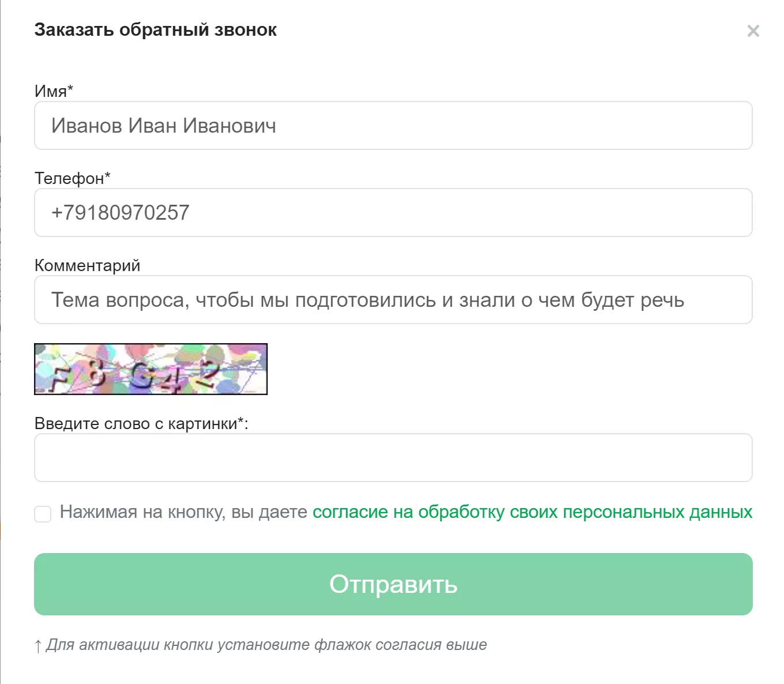Focus the Имя input field
This screenshot has width=784, height=684.
(x=393, y=126)
